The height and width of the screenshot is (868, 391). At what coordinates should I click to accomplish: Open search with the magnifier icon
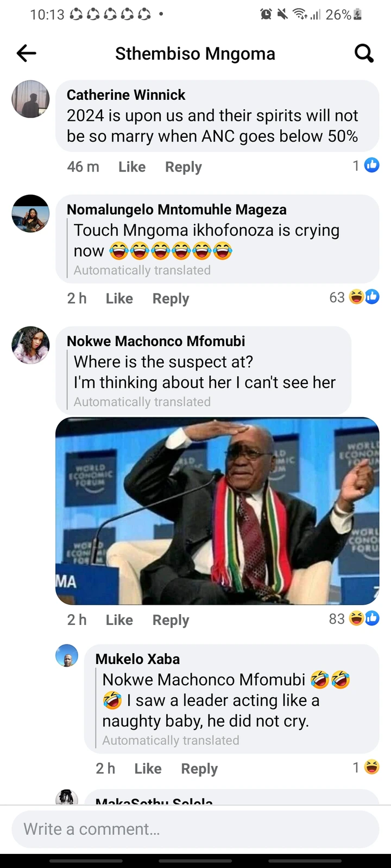[364, 53]
